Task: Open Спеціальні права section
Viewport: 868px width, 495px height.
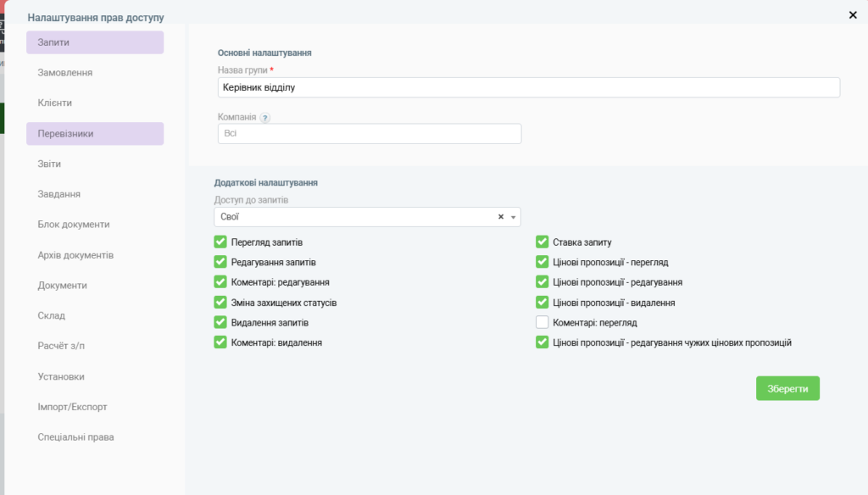Action: pos(95,437)
